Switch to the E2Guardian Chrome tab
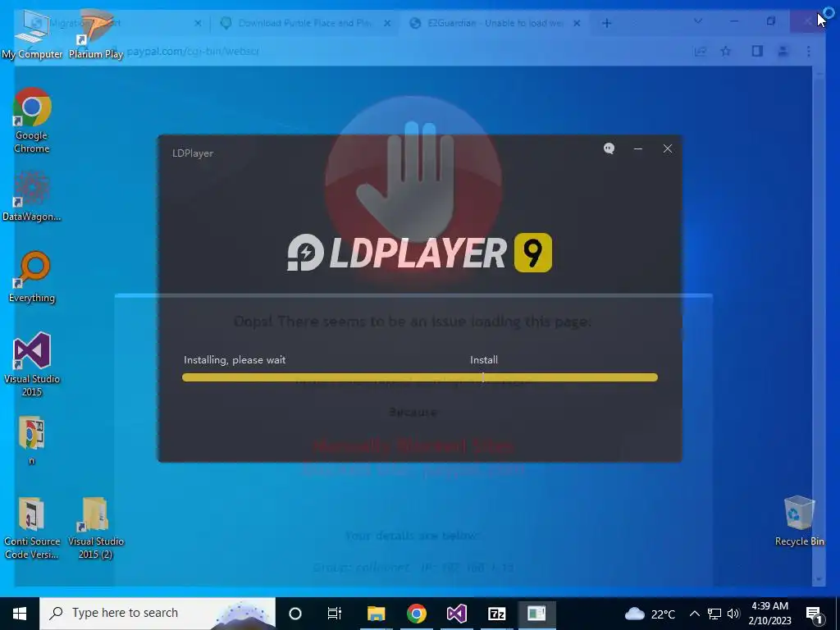Screen dimensions: 840x630 tap(495, 23)
